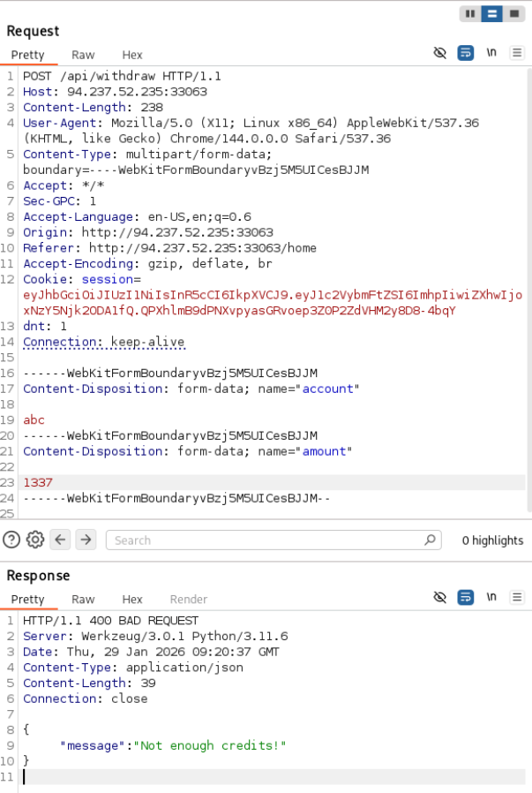Open the Response panel hamburger options menu
Viewport: 532px width, 793px height.
(x=517, y=598)
